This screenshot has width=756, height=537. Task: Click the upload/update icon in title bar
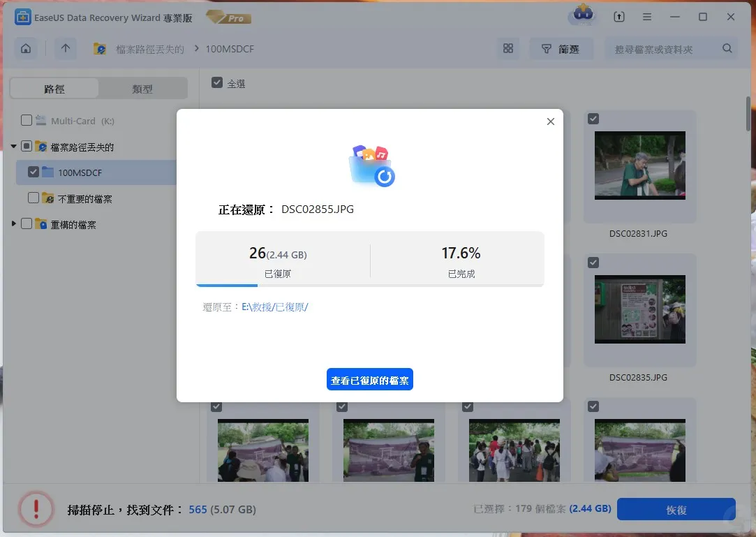click(x=619, y=17)
